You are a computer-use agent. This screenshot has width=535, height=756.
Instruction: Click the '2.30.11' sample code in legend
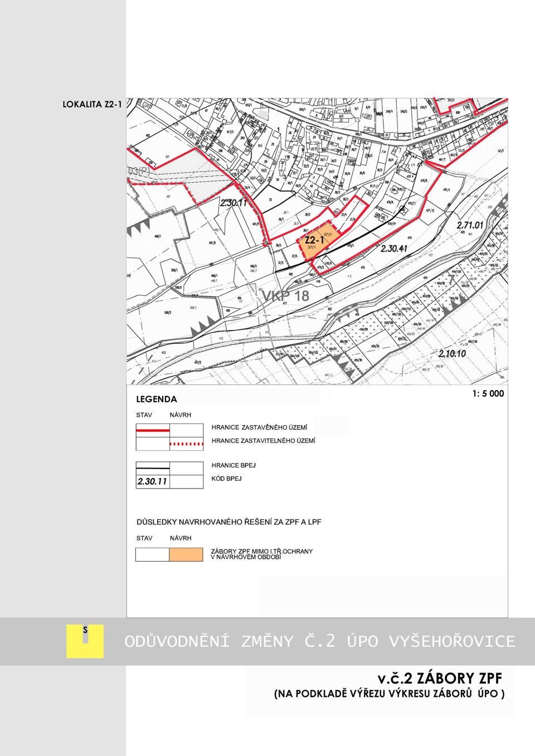point(152,481)
